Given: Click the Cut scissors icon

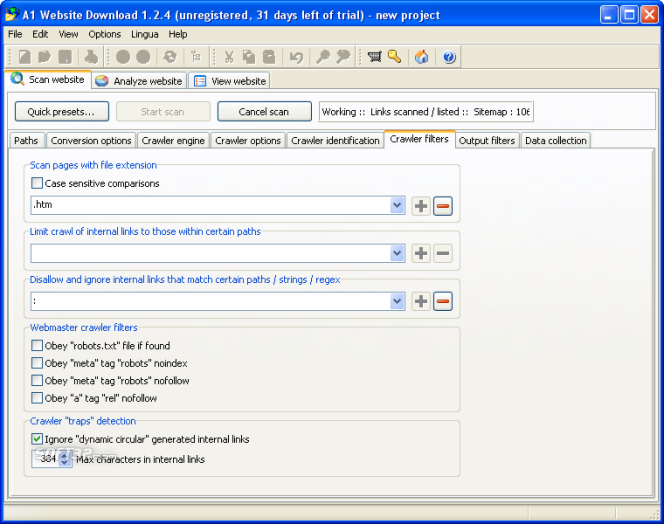Looking at the screenshot, I should 229,56.
